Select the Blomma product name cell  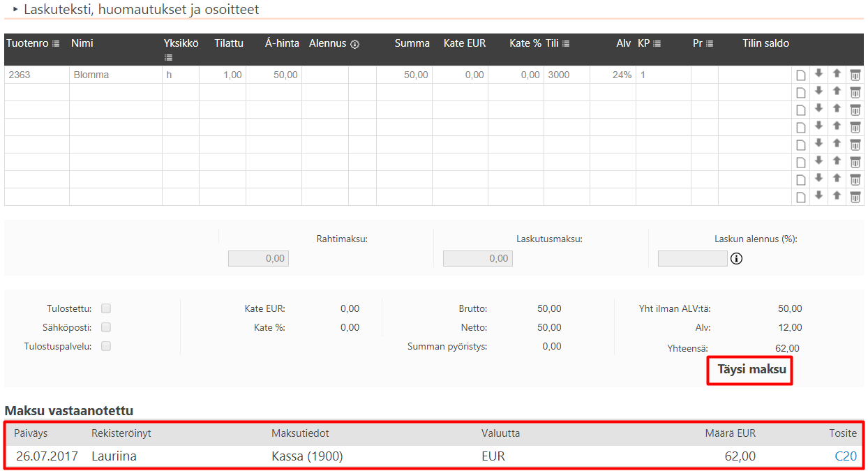pos(115,75)
